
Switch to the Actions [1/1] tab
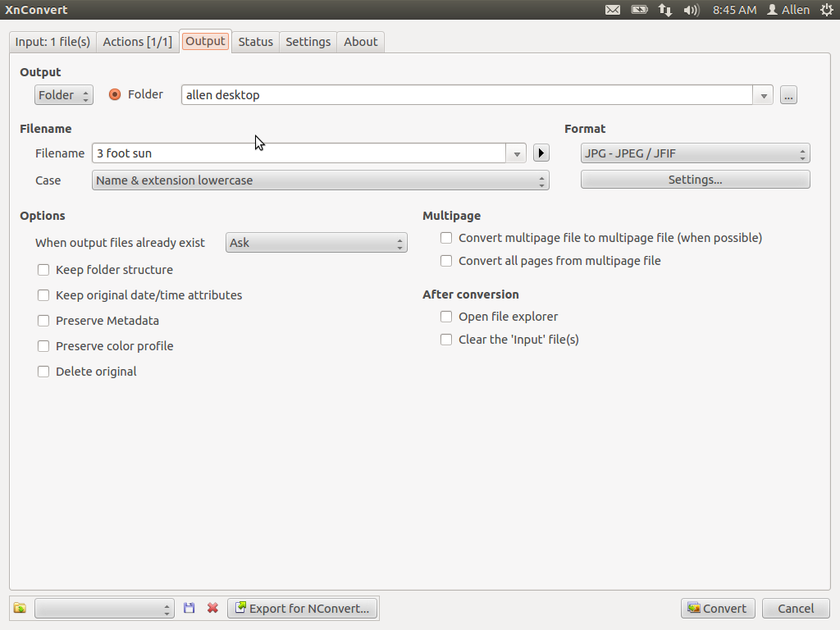click(x=137, y=42)
